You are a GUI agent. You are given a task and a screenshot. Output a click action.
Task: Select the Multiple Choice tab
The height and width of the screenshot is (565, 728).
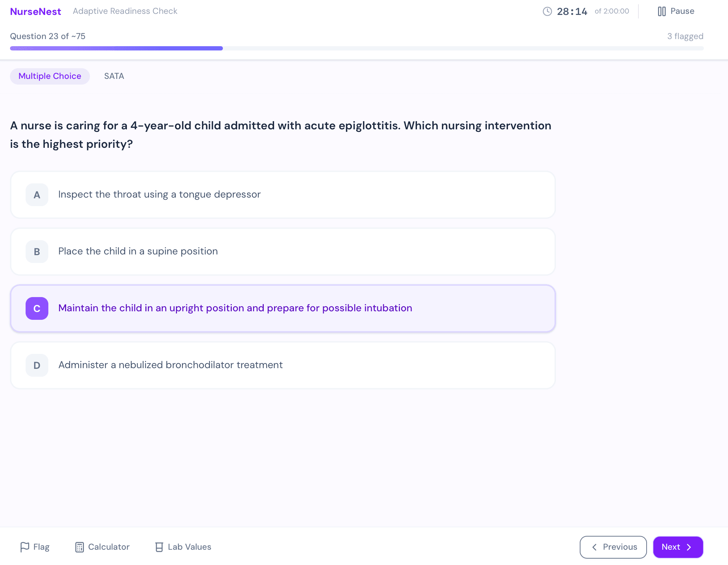pyautogui.click(x=50, y=76)
